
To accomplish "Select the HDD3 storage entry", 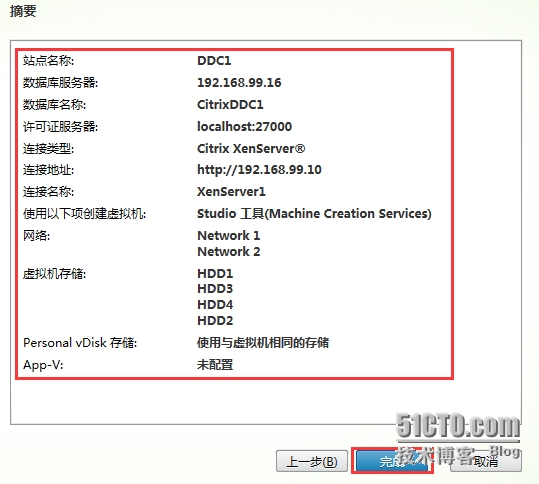I will click(215, 289).
